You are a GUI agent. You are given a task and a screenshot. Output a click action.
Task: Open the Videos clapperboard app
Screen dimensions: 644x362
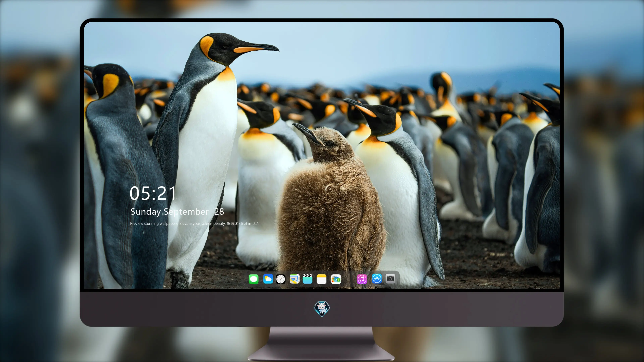(308, 279)
